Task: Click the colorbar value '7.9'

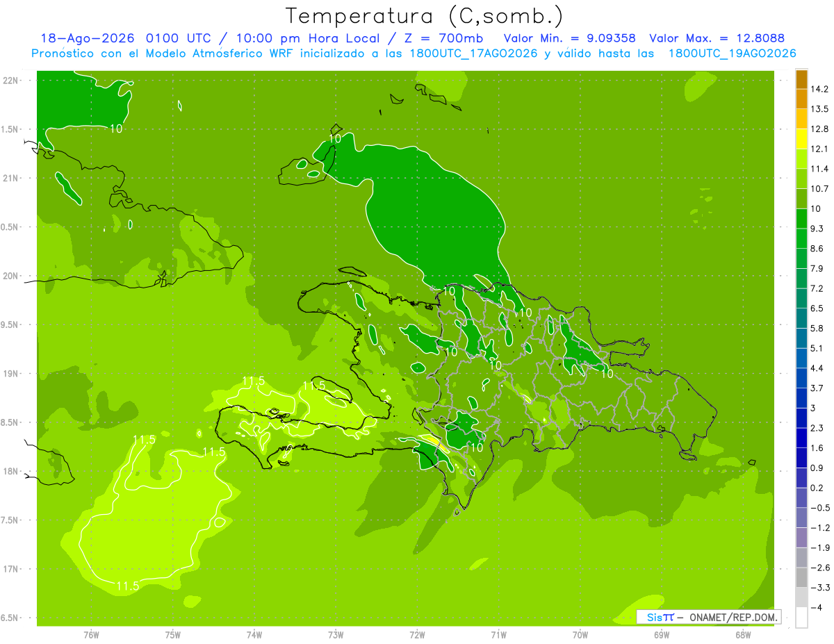Action: [x=817, y=268]
